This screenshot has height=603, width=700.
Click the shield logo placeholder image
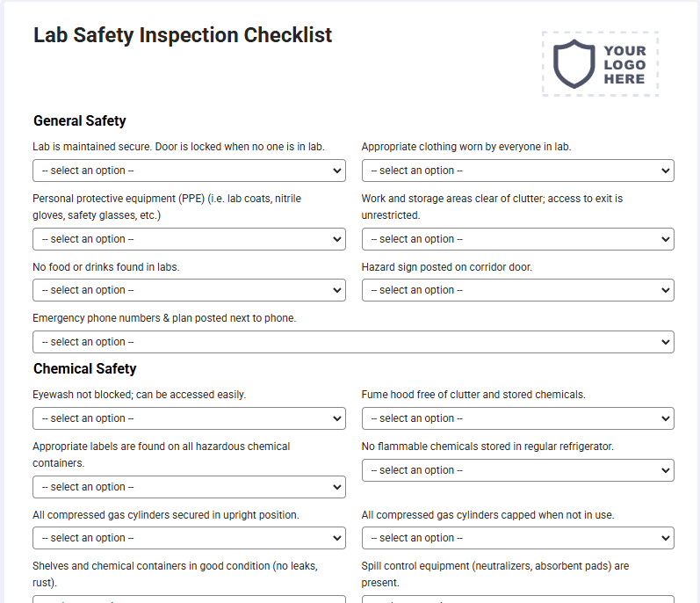point(601,64)
